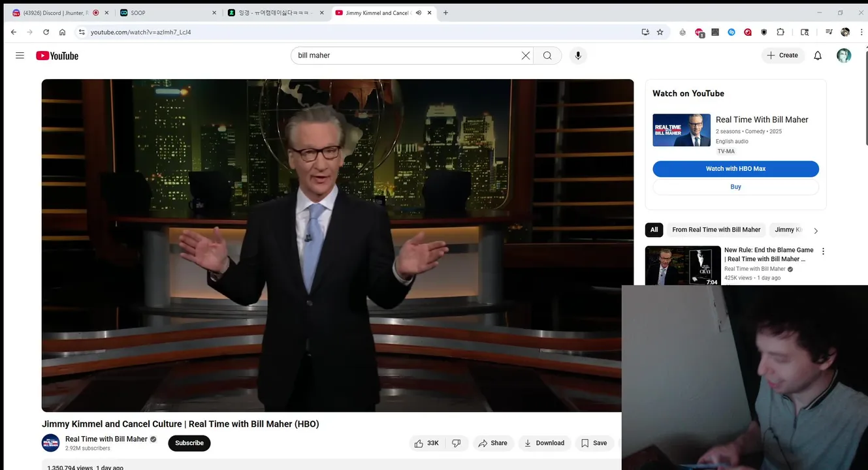Bookmark this page with the star icon

(x=660, y=32)
